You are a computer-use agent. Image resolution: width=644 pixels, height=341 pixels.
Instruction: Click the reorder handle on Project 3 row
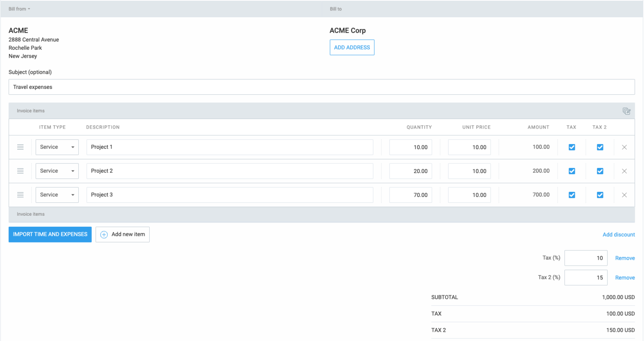tap(20, 195)
